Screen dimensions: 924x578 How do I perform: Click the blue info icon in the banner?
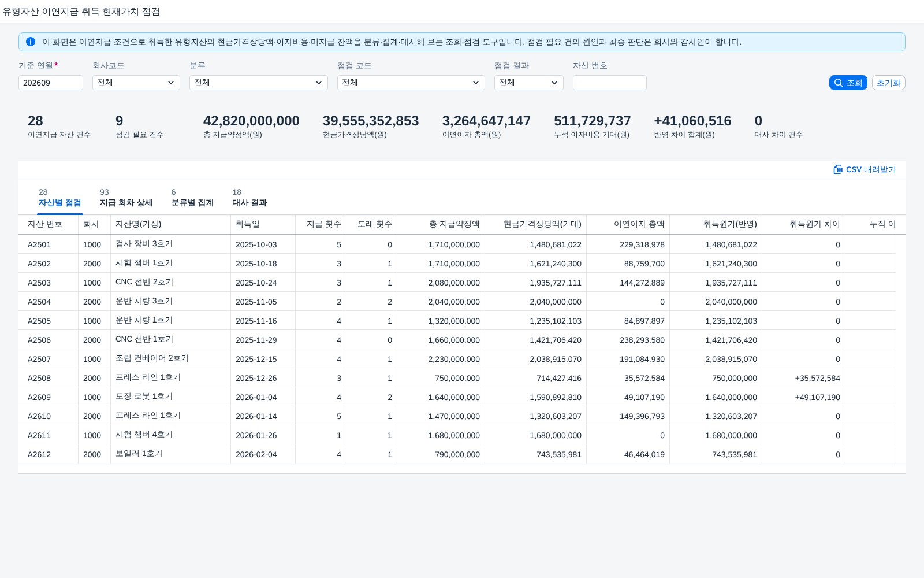[x=31, y=42]
